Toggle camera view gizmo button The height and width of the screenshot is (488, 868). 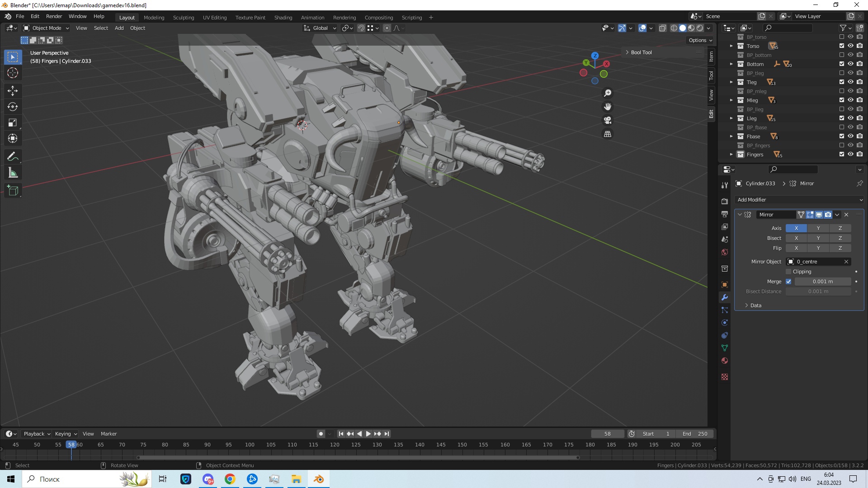608,120
